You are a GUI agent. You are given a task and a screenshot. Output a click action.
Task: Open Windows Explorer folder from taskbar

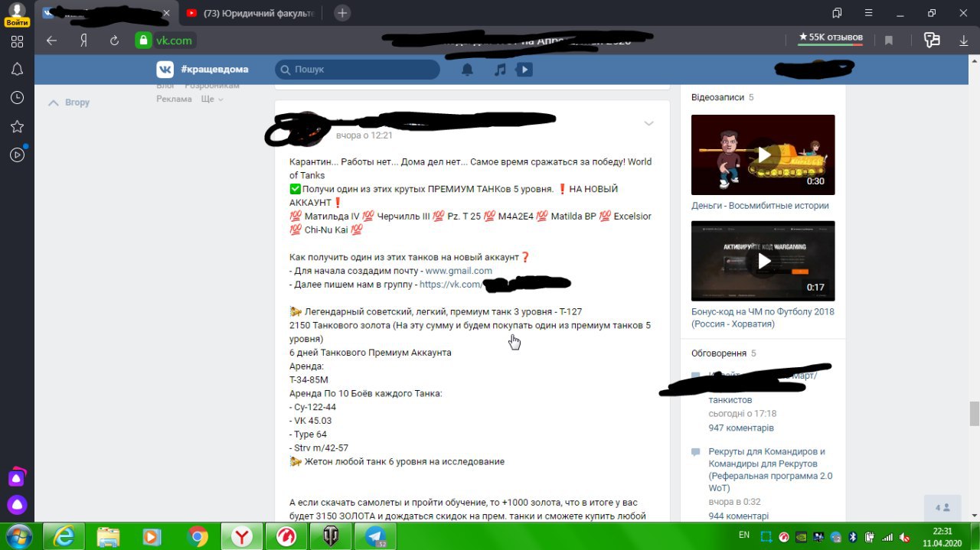point(108,537)
